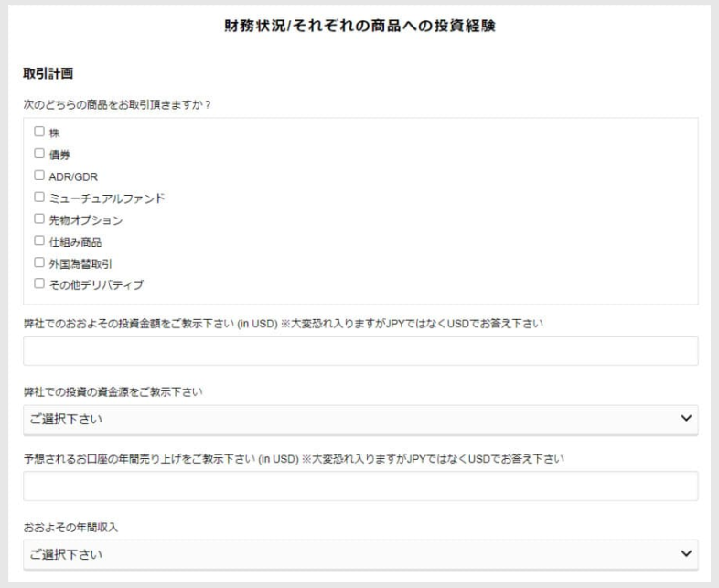This screenshot has height=588, width=719.
Task: Open the おおよその年間収入 dropdown
Action: coord(360,554)
